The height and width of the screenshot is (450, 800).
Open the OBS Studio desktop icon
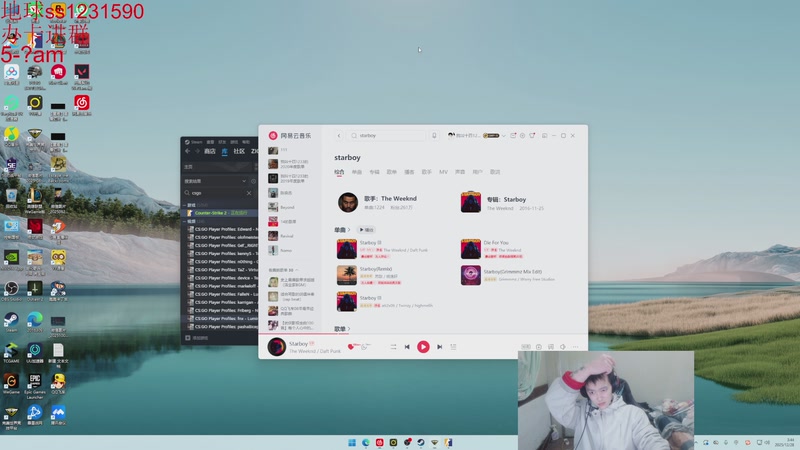(11, 291)
